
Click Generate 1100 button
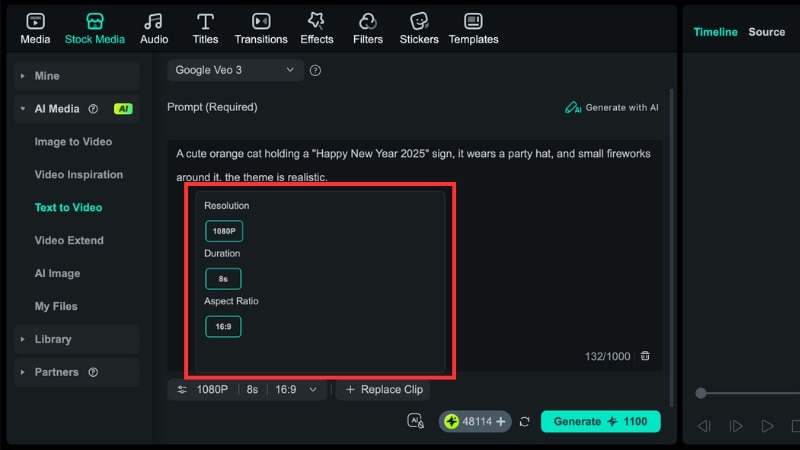point(601,421)
